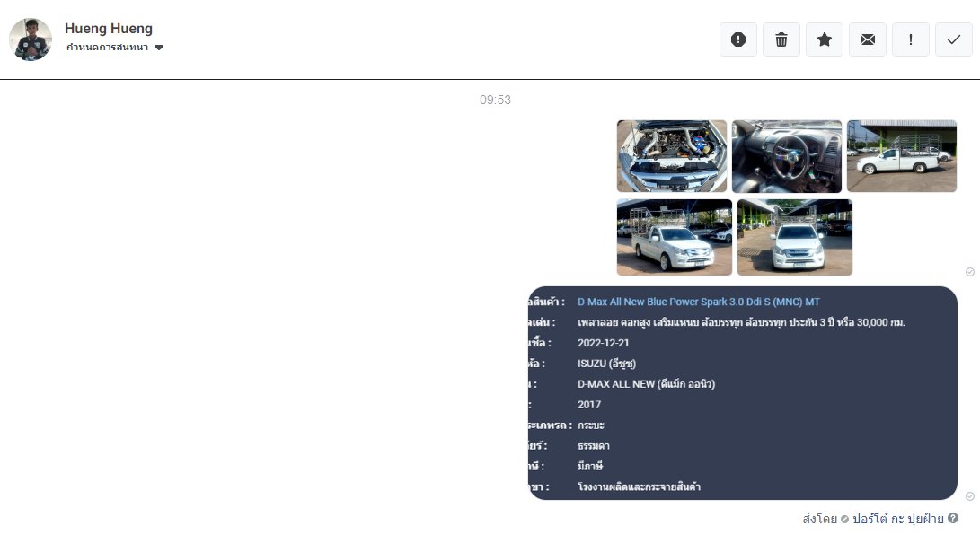Viewport: 980px width, 552px height.
Task: Select the gear value ธรรมดา
Action: pos(594,446)
